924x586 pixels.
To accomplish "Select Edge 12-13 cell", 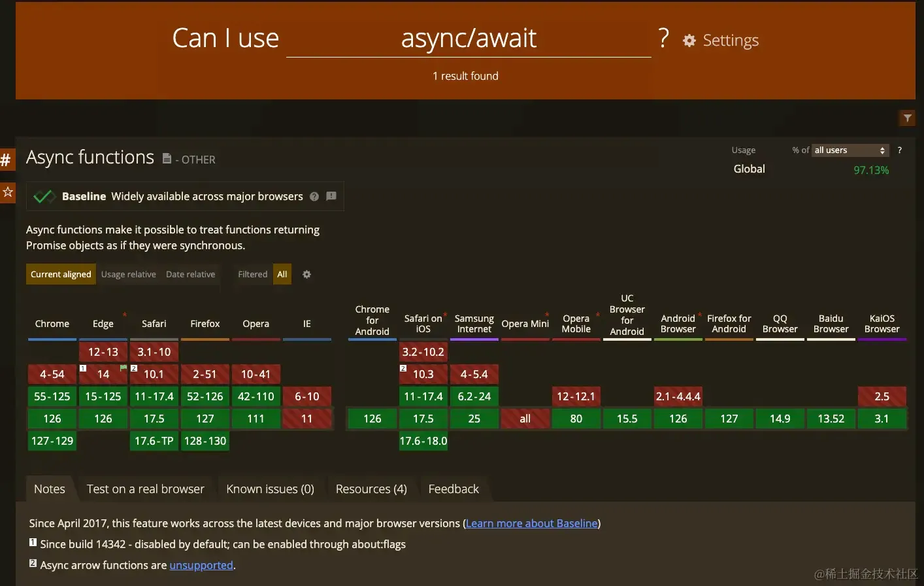I will (x=103, y=352).
